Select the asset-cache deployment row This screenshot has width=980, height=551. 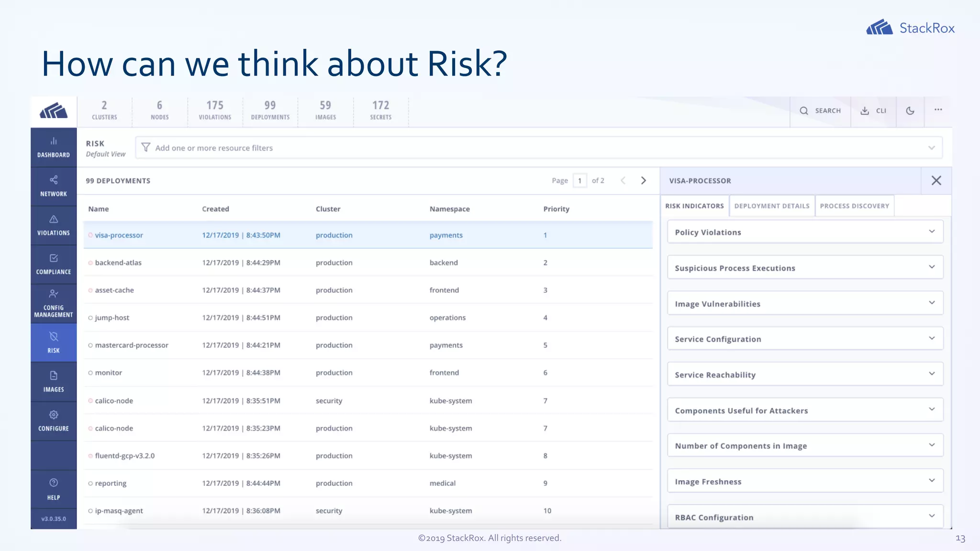pyautogui.click(x=368, y=290)
